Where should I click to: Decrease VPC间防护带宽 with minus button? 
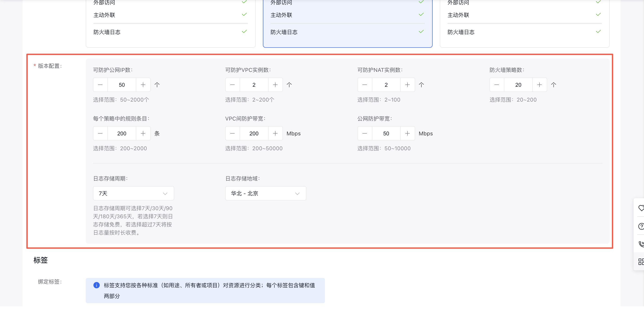(x=232, y=134)
